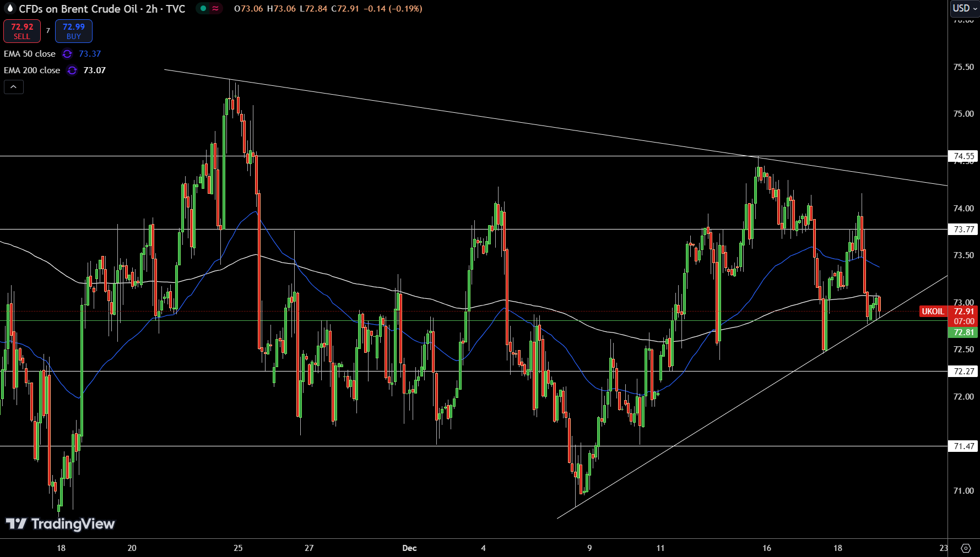Open the USD currency dropdown

[965, 8]
